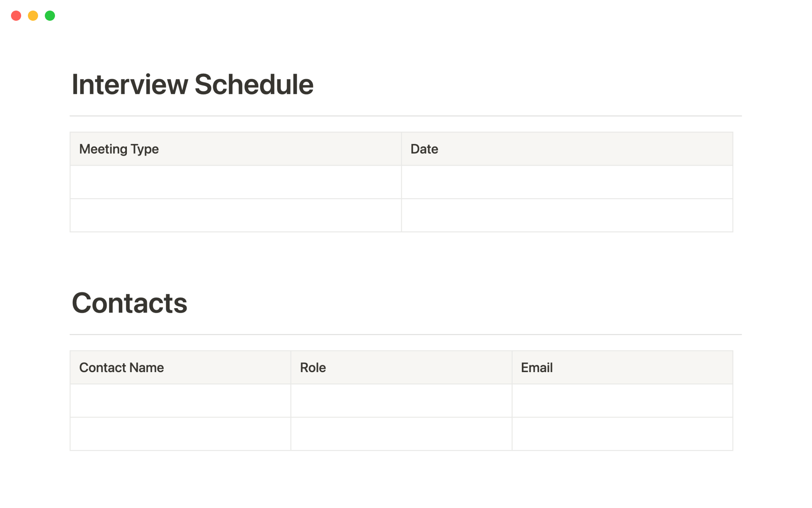Click the Contacts heading

[x=129, y=303]
